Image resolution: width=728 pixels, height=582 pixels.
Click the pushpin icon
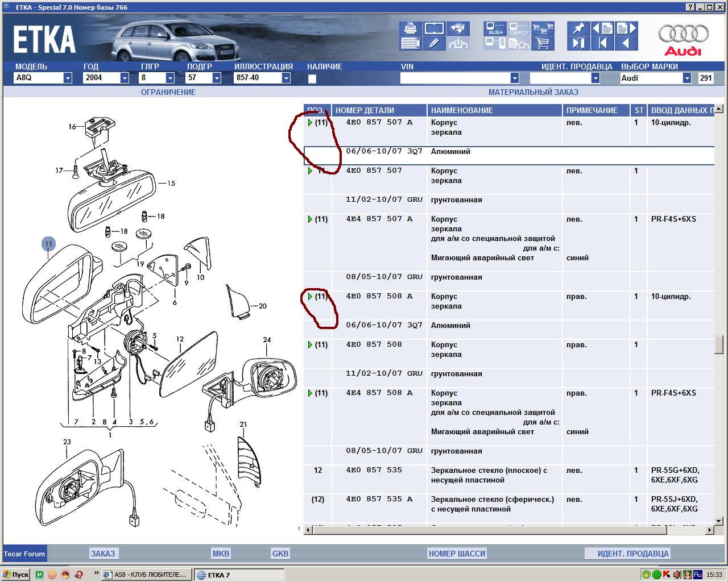point(578,28)
